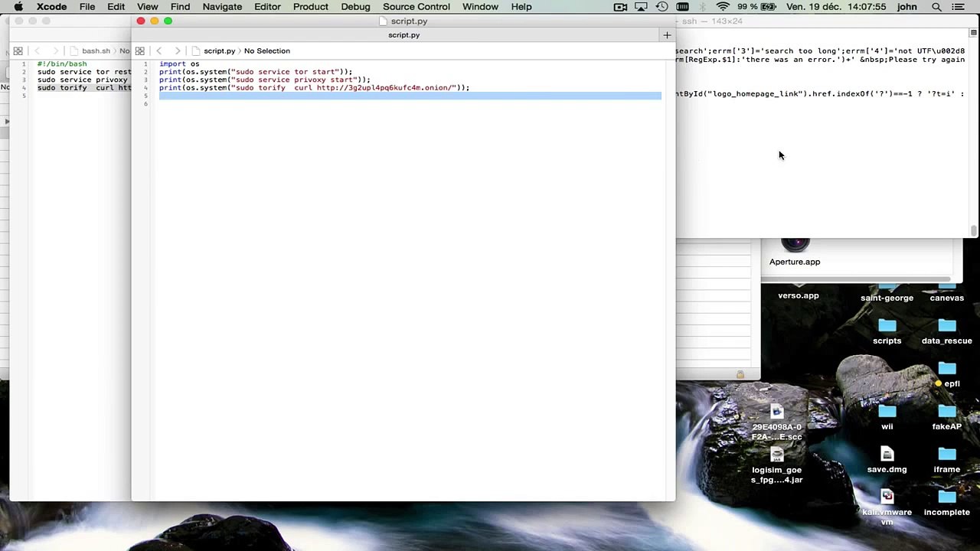This screenshot has height=551, width=980.
Task: Open the Navigate menu
Action: tap(222, 7)
